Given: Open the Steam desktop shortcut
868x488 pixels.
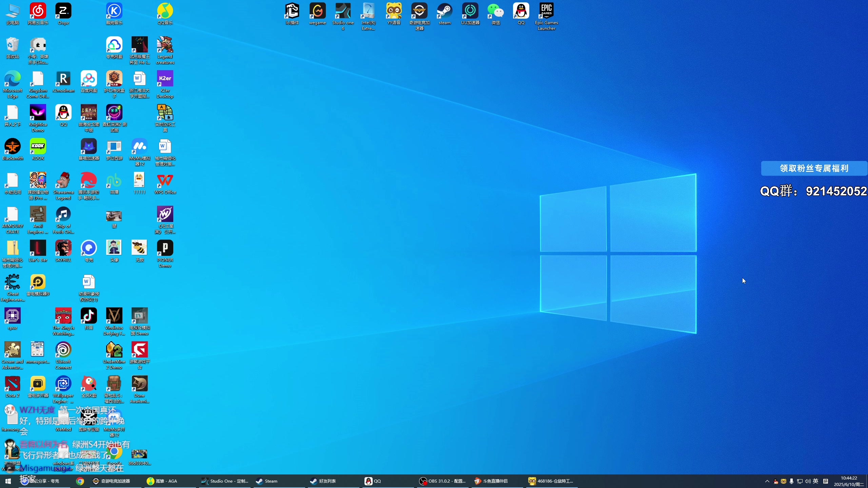Looking at the screenshot, I should (x=445, y=14).
